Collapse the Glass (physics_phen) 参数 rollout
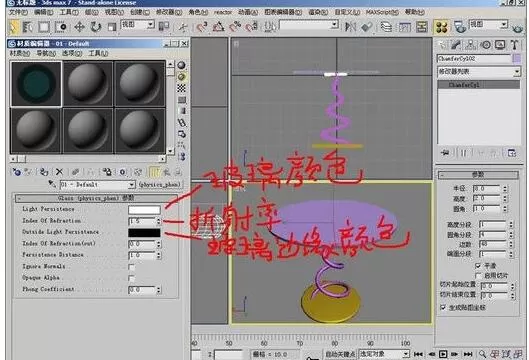 pos(96,198)
